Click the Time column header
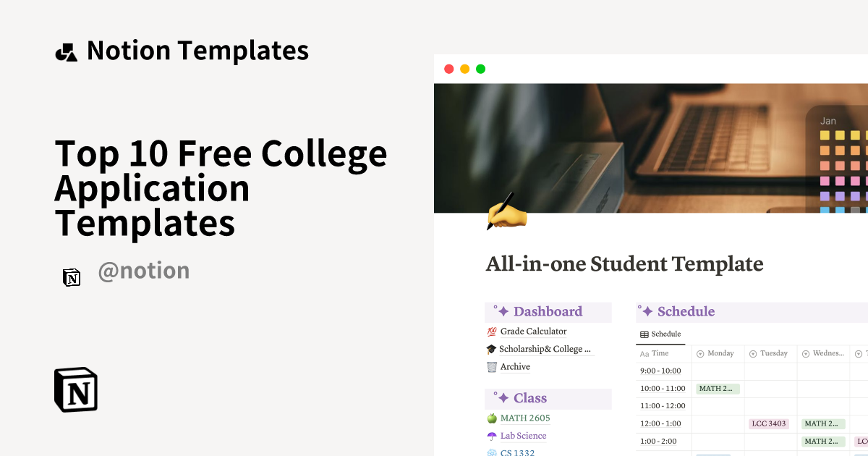The width and height of the screenshot is (868, 456). 660,354
